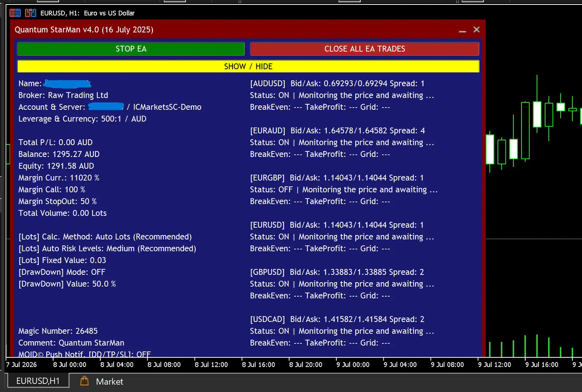Toggle the SHOW / HIDE yellow bar
582x392 pixels.
[248, 66]
